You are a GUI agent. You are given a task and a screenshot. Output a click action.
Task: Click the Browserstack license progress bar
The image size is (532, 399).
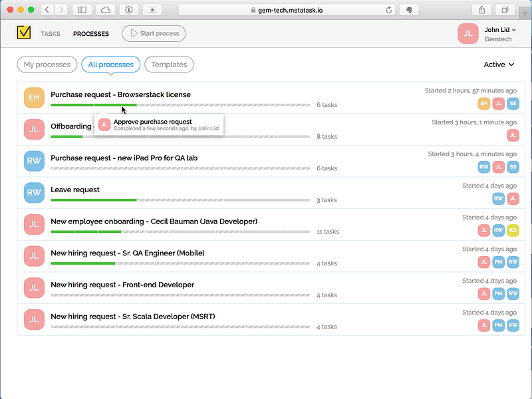pyautogui.click(x=180, y=105)
